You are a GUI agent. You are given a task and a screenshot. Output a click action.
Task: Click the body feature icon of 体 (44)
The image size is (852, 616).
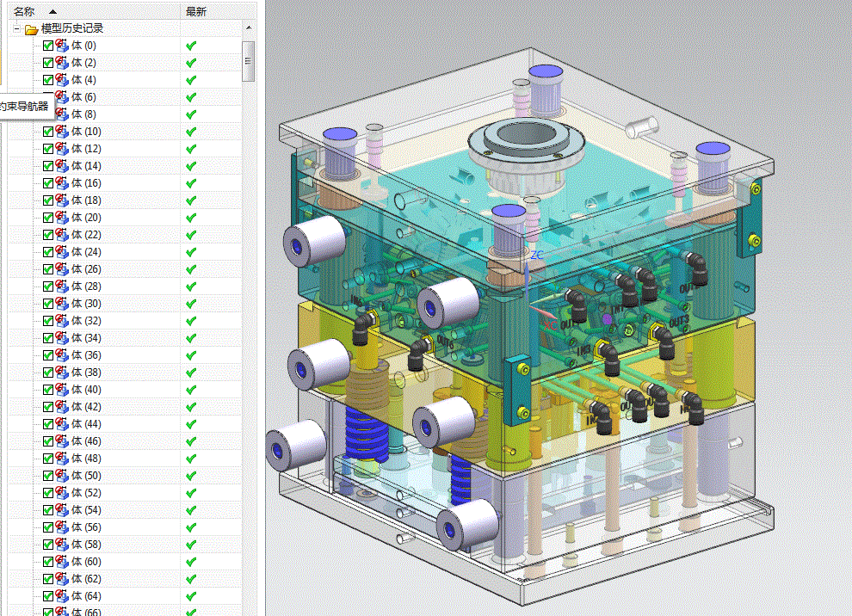coord(62,423)
